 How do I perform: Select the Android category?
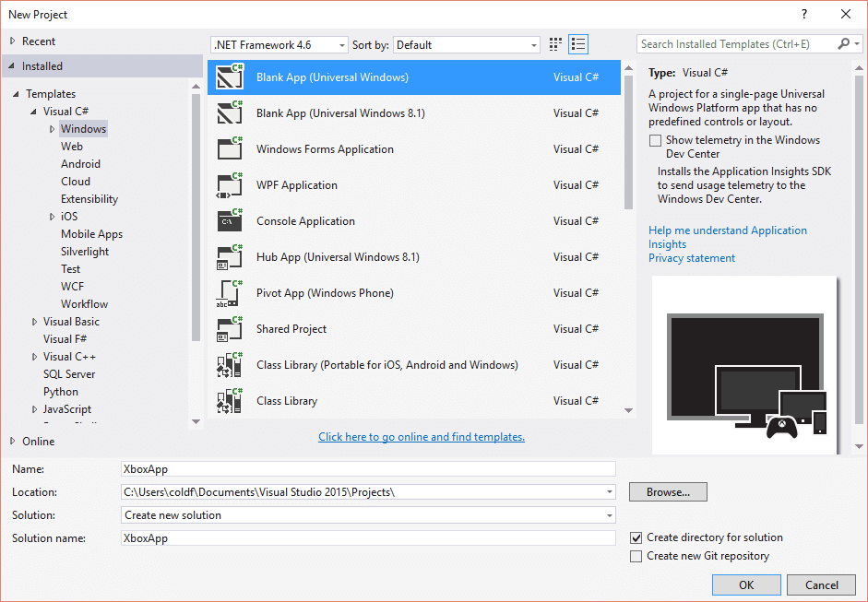point(81,164)
